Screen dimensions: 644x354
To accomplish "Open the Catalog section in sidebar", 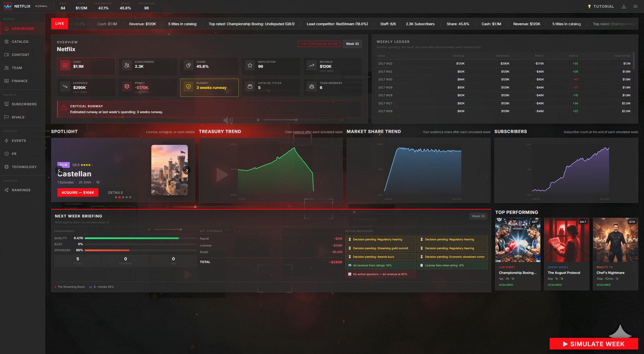I will 20,42.
